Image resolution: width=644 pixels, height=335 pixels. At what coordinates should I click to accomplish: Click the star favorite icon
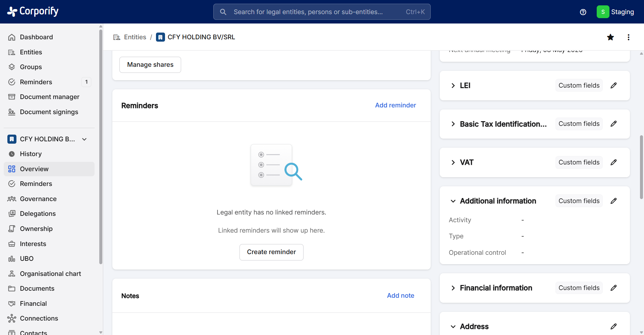click(x=610, y=37)
